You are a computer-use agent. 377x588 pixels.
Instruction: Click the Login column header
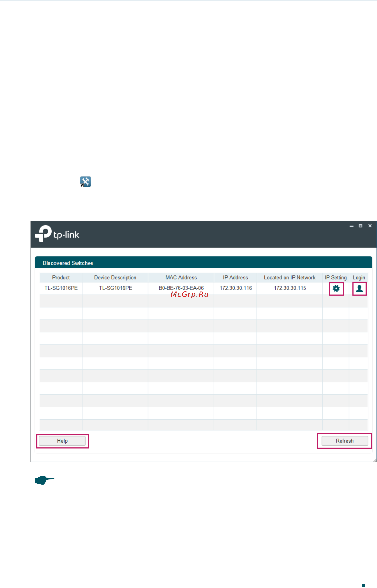[x=359, y=278]
